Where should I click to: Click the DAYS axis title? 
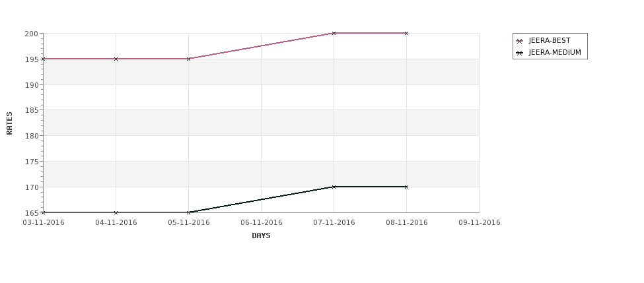tap(261, 236)
